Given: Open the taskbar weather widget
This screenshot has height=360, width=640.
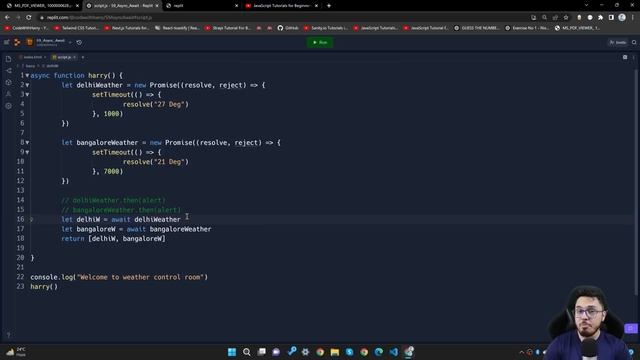Looking at the screenshot, I should pyautogui.click(x=16, y=352).
